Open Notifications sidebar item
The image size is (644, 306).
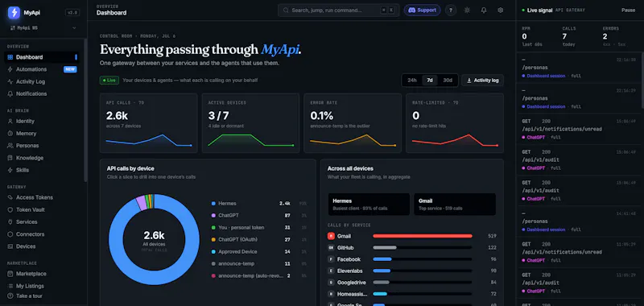41,93
